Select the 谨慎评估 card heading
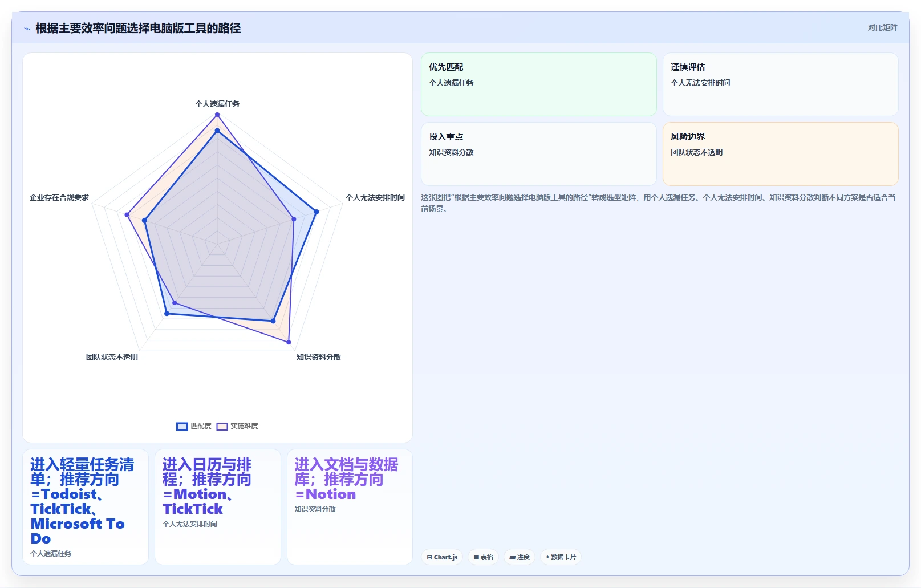The width and height of the screenshot is (921, 588). click(x=688, y=67)
